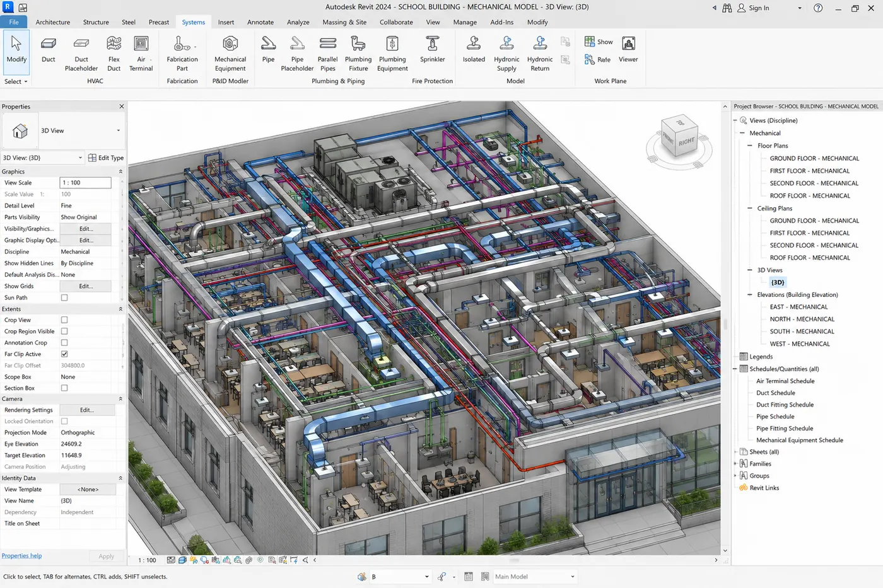Click the Edit Type button
The image size is (883, 588).
point(106,158)
